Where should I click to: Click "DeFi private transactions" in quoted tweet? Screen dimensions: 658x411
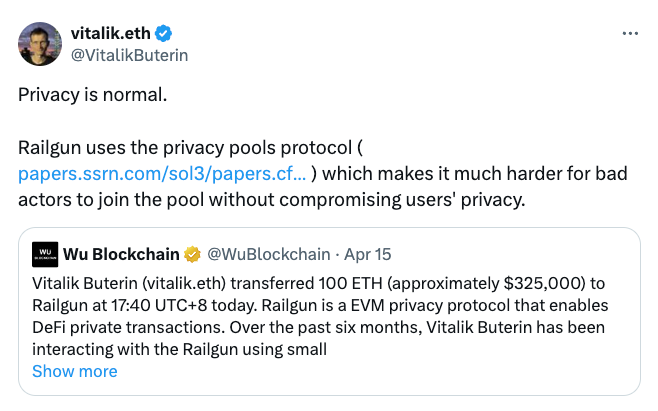click(128, 327)
